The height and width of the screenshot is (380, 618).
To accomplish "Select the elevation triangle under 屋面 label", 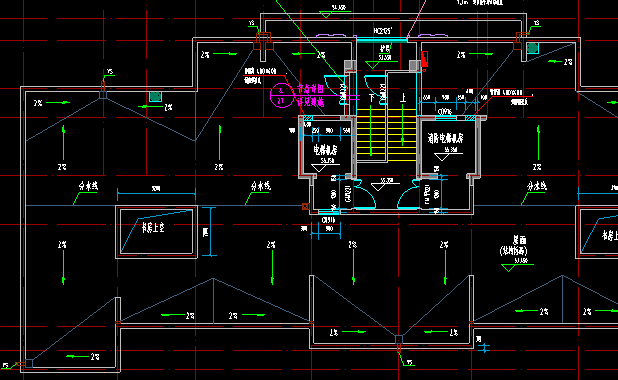I will pos(508,268).
